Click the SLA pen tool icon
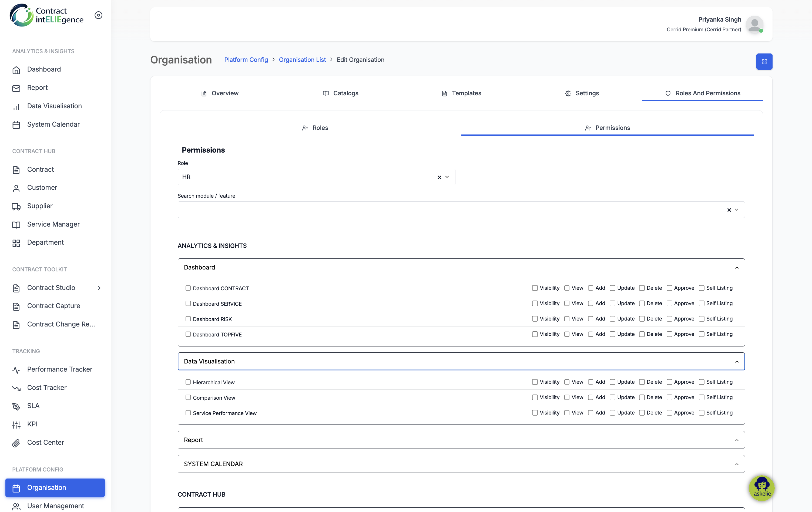812x512 pixels. click(x=16, y=406)
